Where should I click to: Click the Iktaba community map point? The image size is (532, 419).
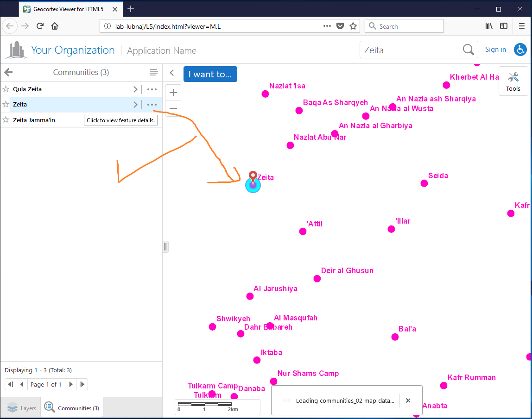257,360
